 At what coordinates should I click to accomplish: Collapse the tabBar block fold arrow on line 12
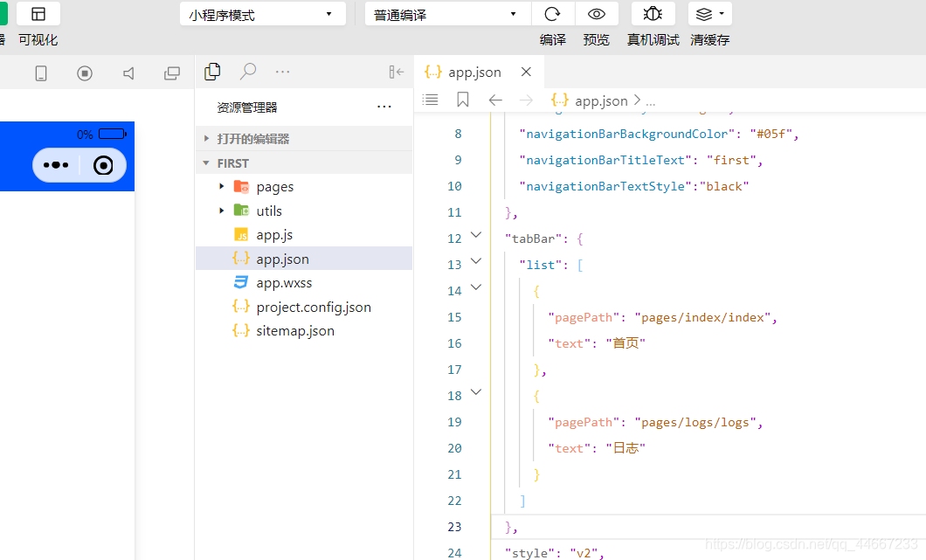click(x=476, y=235)
